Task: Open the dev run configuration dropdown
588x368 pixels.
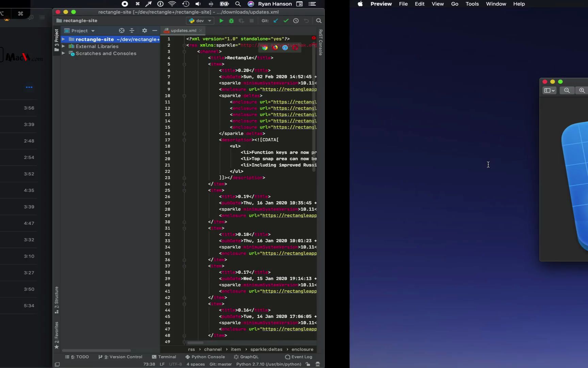Action: tap(200, 21)
